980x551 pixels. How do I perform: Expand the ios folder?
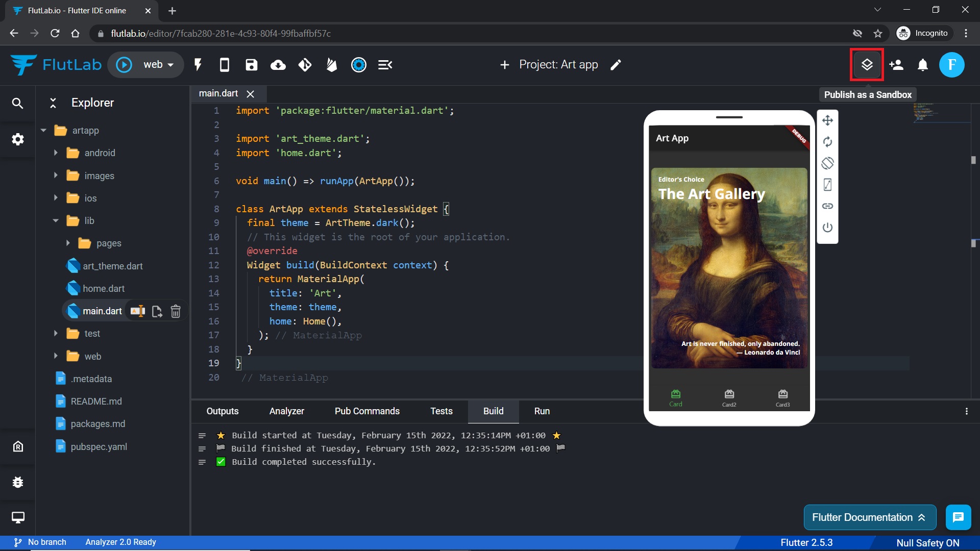(56, 198)
